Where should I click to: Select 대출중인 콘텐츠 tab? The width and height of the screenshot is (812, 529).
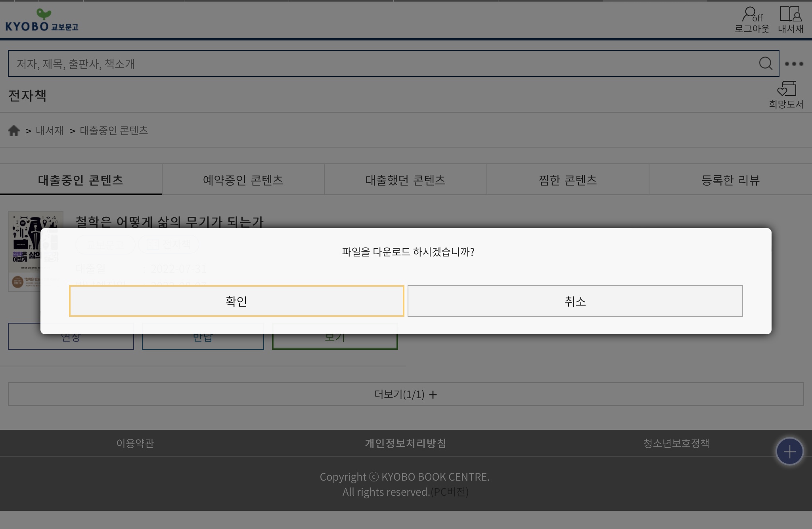pos(81,180)
